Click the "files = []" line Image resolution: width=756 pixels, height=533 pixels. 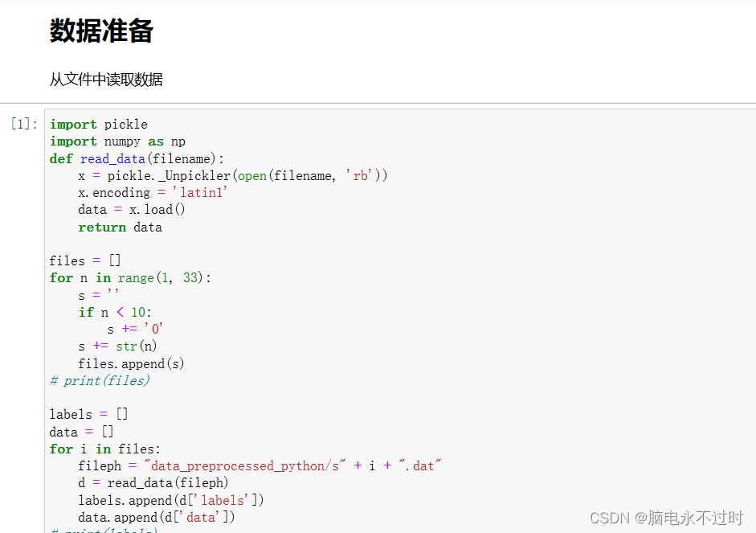[x=85, y=260]
